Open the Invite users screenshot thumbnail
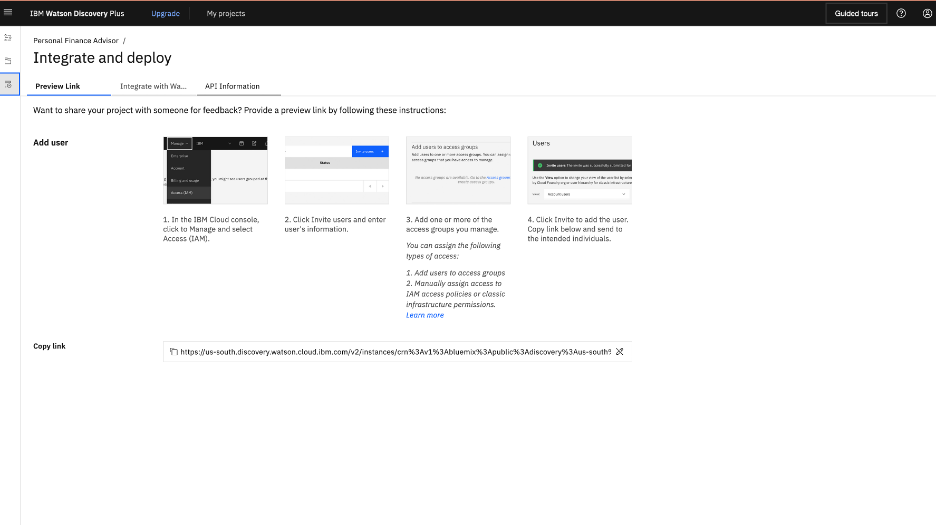The width and height of the screenshot is (936, 526). [x=337, y=170]
